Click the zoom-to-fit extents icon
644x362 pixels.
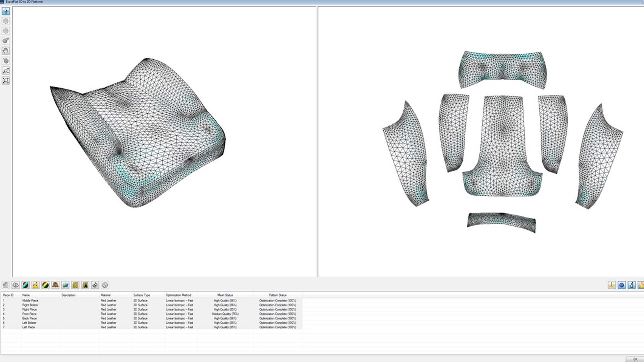click(6, 80)
